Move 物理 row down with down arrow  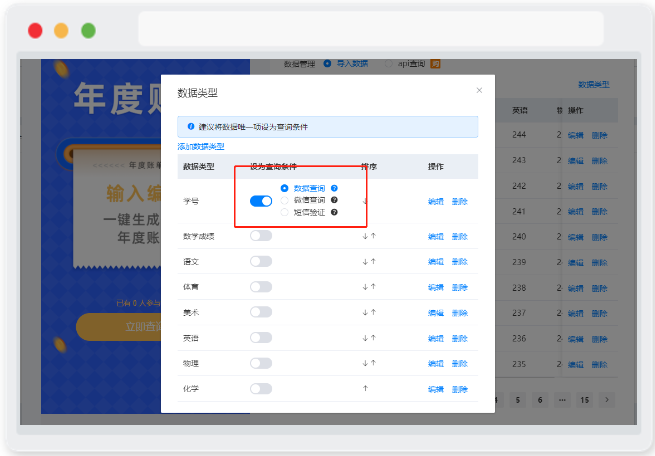pos(365,363)
